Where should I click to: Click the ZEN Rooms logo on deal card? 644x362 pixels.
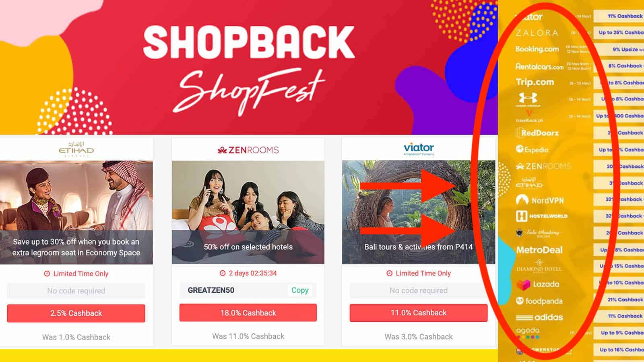pos(248,150)
